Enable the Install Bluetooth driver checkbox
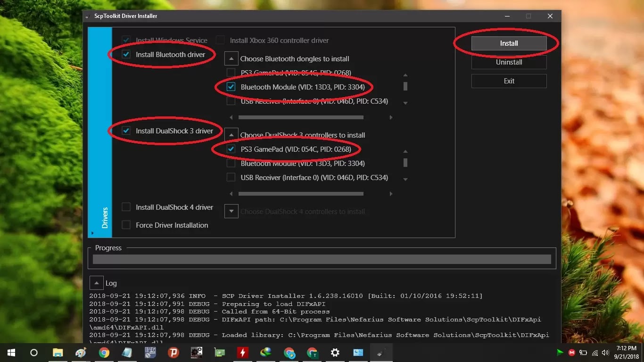 pos(126,54)
